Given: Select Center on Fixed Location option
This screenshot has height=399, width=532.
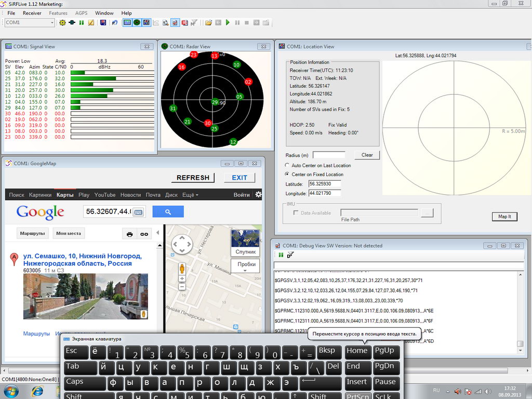Looking at the screenshot, I should click(287, 174).
